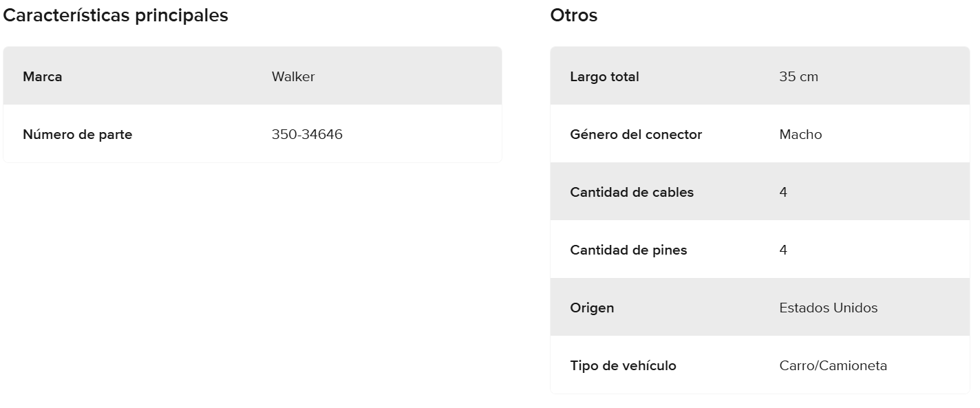Select the Número de parte label
Screen dimensions: 980x408
(77, 134)
